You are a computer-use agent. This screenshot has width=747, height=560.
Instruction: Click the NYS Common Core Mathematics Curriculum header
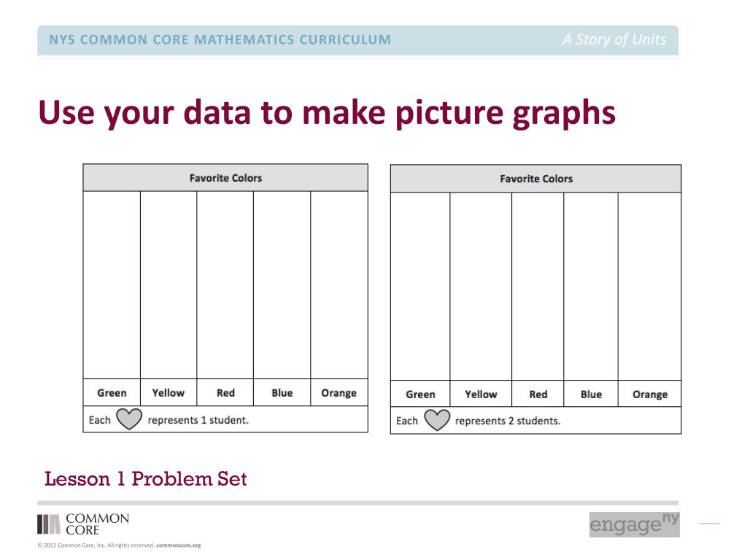(x=220, y=40)
